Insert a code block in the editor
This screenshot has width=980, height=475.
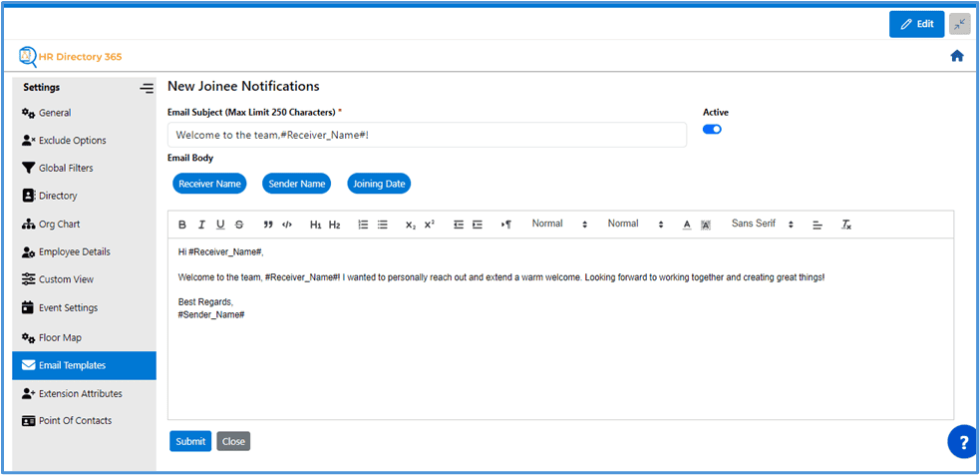tap(287, 225)
